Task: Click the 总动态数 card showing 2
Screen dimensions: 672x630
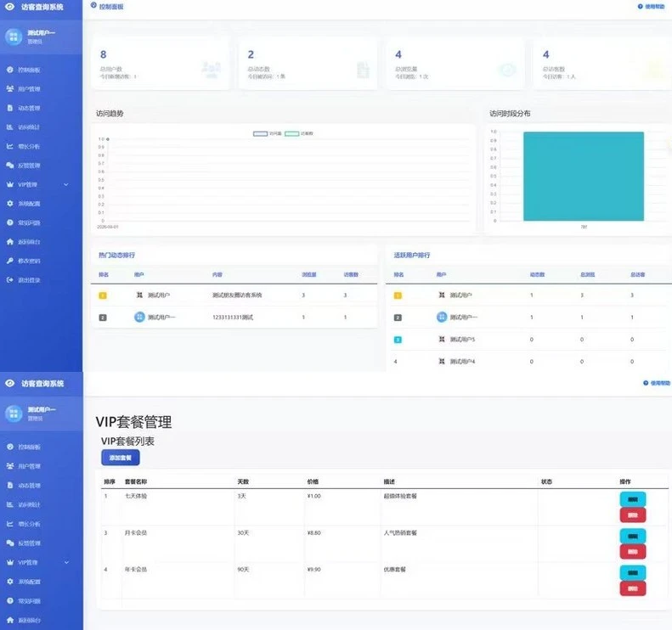Action: 308,65
